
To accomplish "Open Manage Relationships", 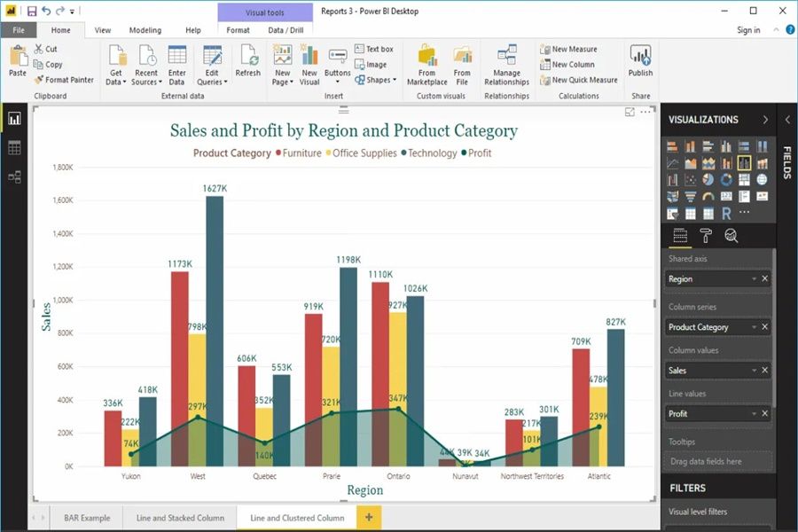I will coord(506,65).
